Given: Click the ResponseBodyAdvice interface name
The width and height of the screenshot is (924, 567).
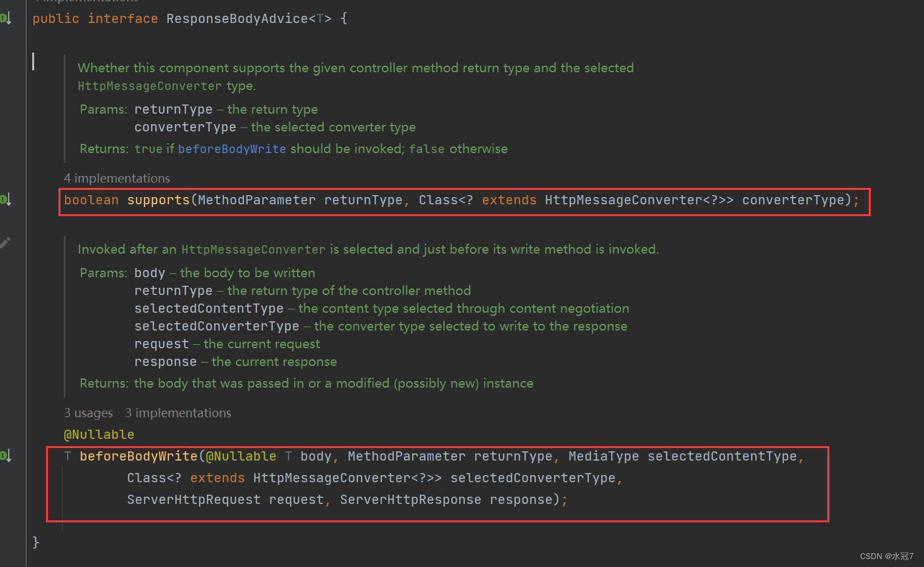Looking at the screenshot, I should [237, 18].
